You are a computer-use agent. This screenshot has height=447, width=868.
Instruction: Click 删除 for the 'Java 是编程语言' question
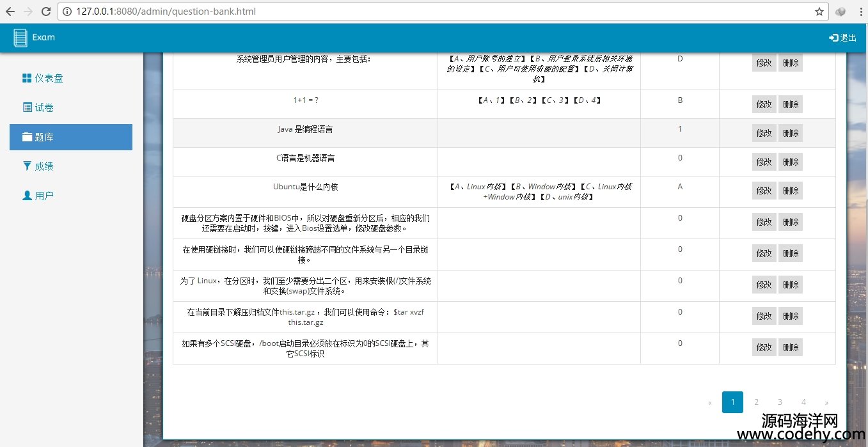point(791,133)
